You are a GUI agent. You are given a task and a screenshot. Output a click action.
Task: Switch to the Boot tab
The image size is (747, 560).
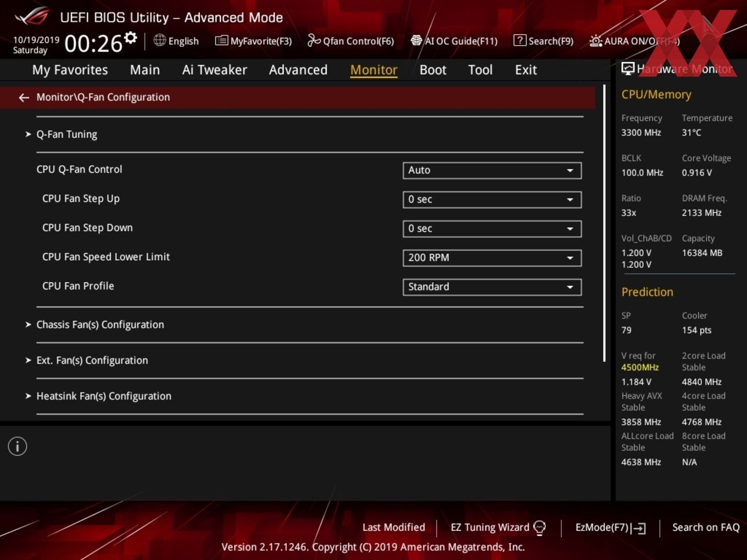433,70
